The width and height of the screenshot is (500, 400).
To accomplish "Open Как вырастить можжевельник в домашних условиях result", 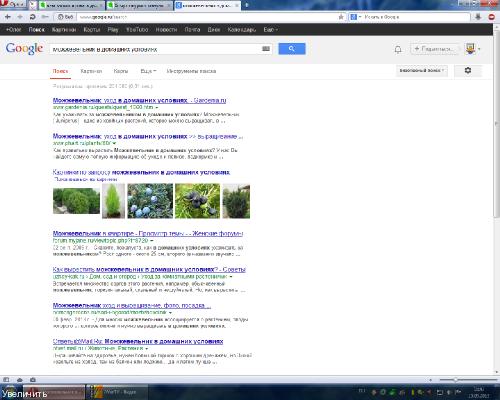I will [149, 269].
